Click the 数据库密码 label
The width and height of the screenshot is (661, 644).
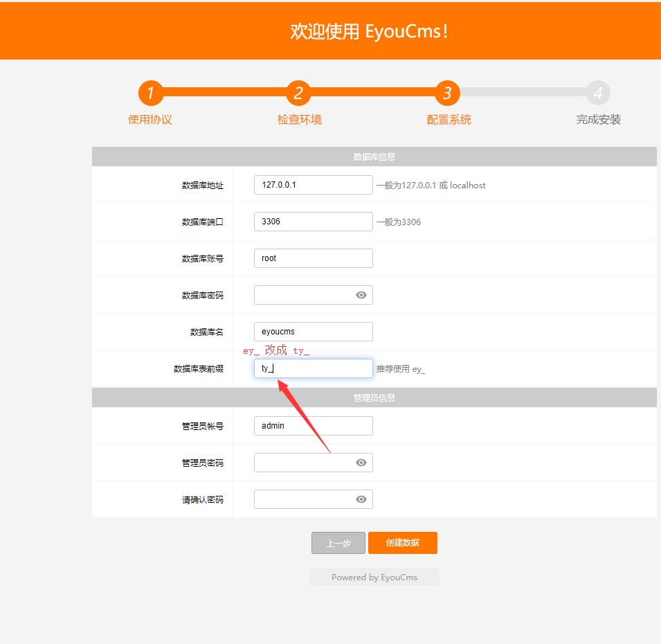click(x=203, y=296)
